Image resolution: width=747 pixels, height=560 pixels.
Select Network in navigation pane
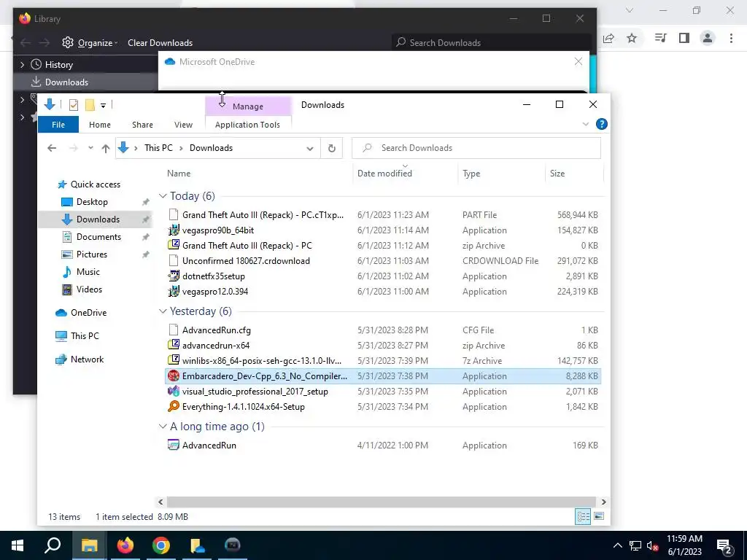point(88,359)
